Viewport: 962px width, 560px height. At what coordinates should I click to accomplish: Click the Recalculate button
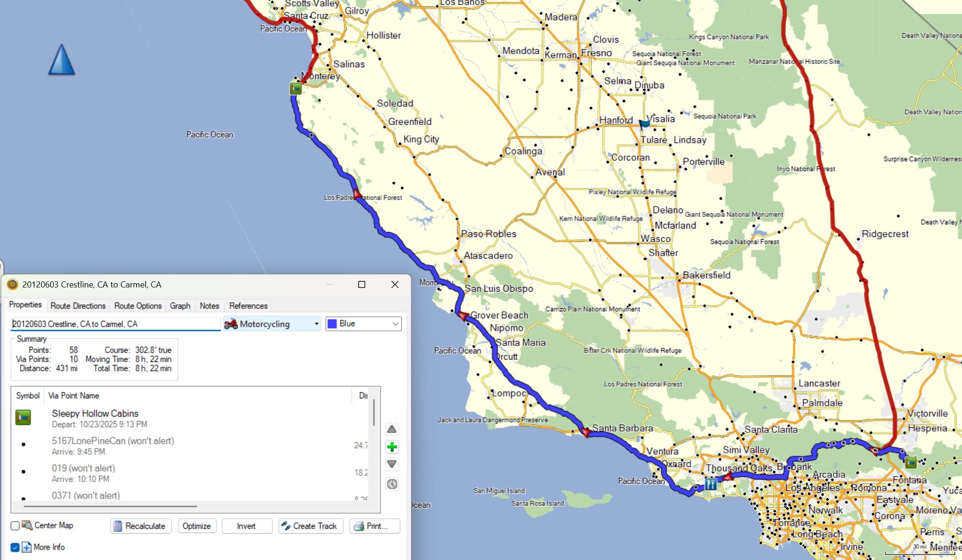click(x=141, y=526)
